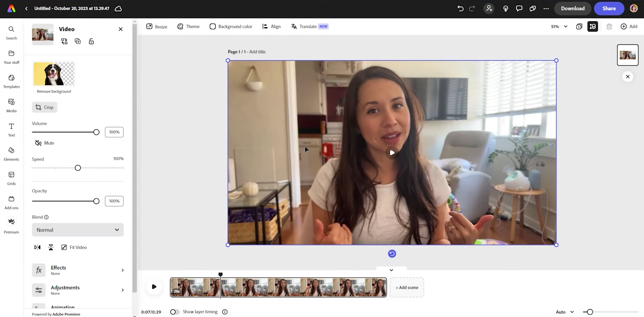
Task: Open the Resize option
Action: (x=157, y=26)
